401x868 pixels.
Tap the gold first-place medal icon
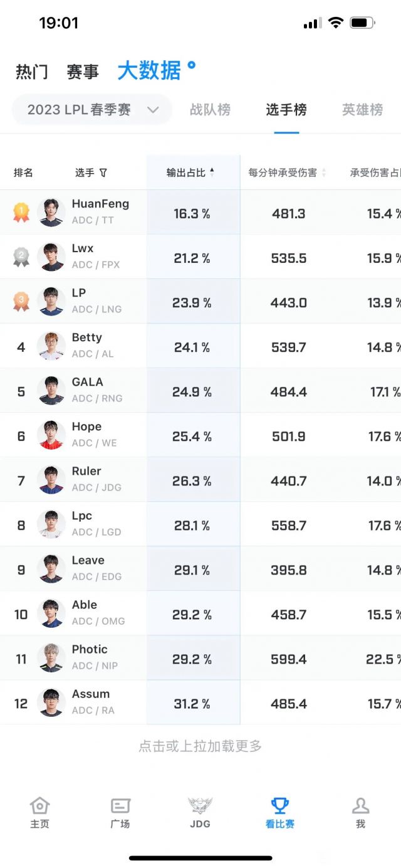pyautogui.click(x=21, y=213)
